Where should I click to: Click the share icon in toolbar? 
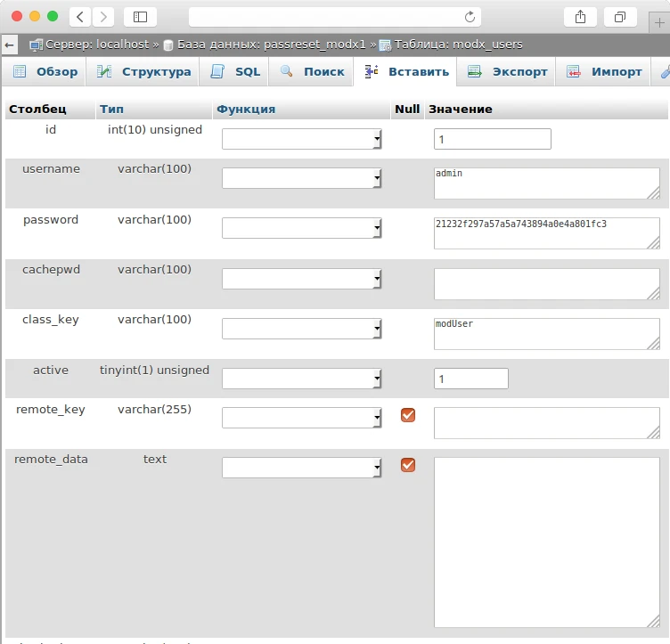point(580,16)
